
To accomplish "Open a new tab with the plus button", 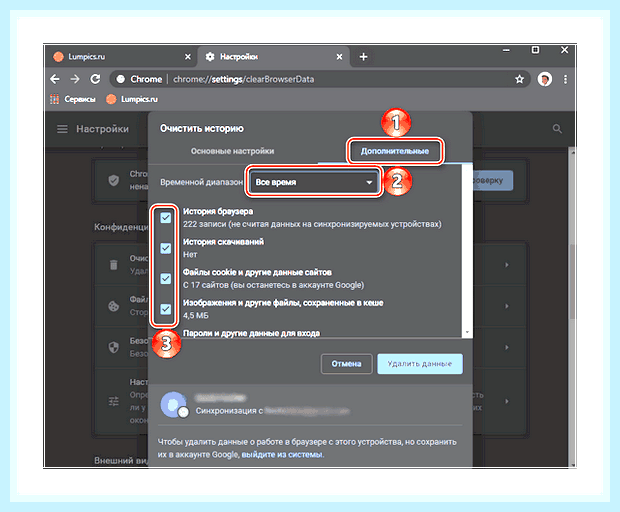I will pos(363,57).
